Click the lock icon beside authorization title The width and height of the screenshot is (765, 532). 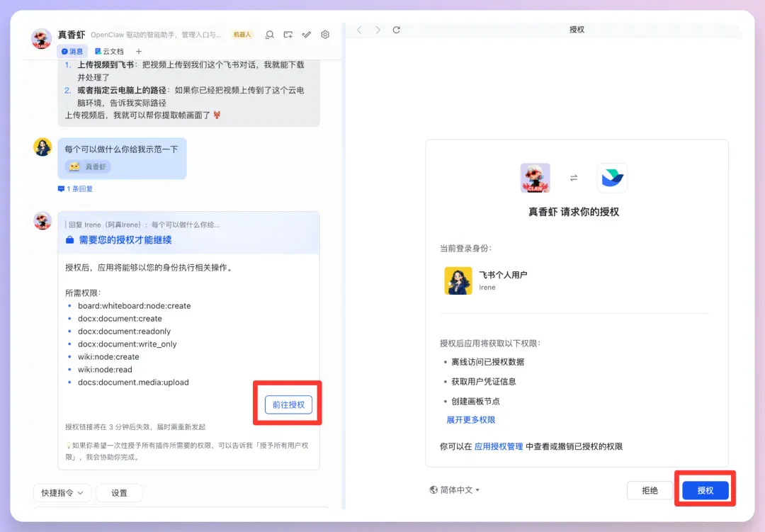pyautogui.click(x=69, y=239)
